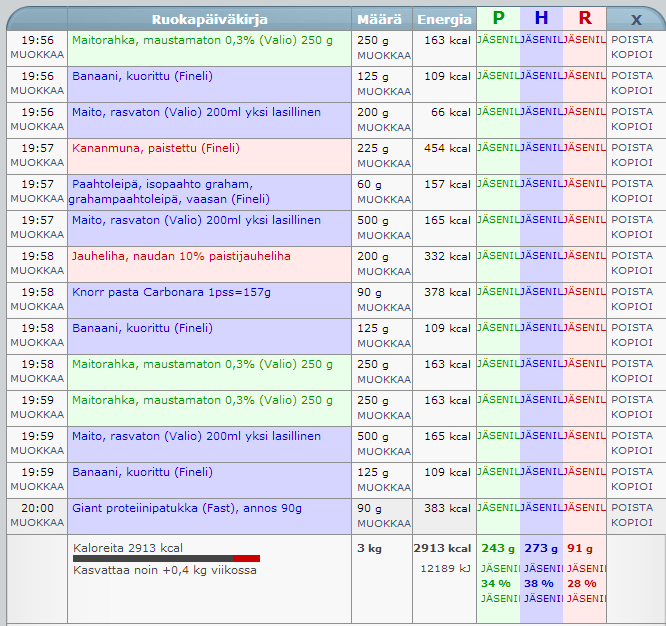Open Giant proteiinipatukka (Fast) entry
This screenshot has height=626, width=666.
point(187,508)
